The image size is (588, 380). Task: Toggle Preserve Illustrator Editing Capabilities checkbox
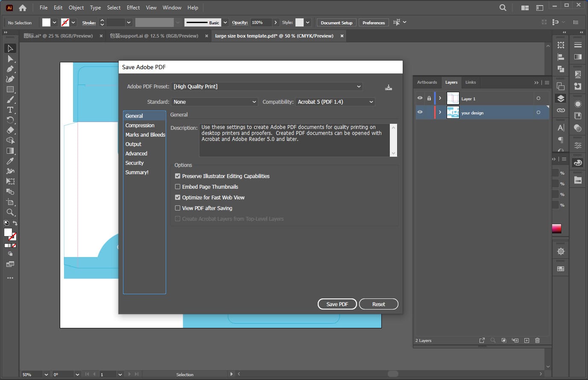point(178,176)
